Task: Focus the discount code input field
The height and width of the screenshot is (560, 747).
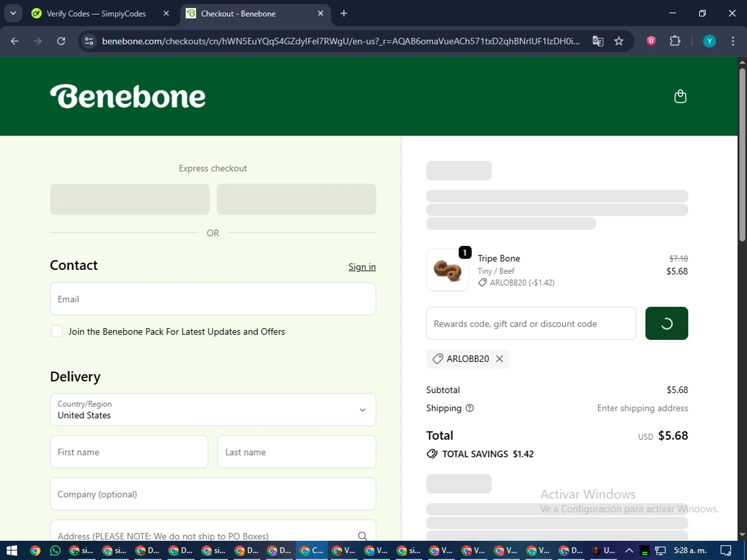Action: point(531,324)
